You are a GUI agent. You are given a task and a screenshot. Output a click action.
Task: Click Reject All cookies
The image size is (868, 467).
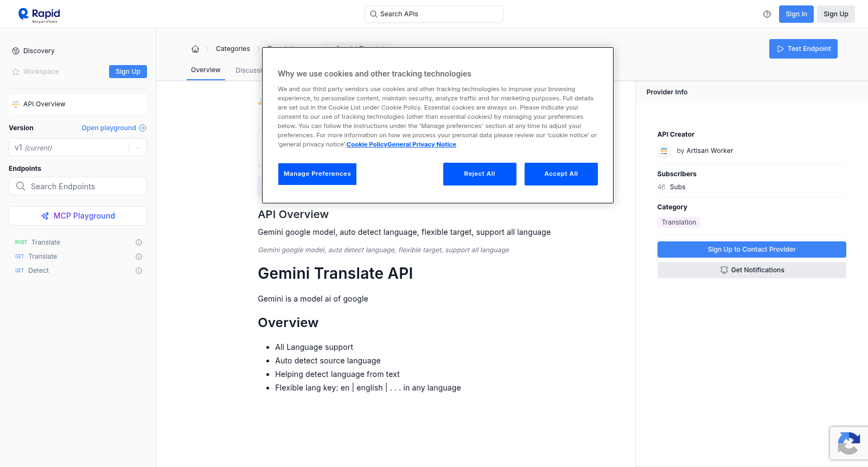(x=480, y=174)
